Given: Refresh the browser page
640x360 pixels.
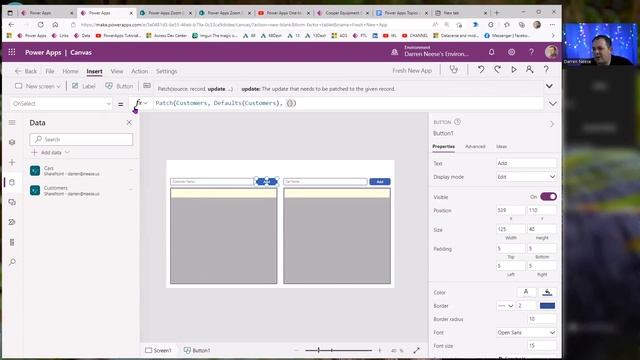Looking at the screenshot, I should (40, 24).
